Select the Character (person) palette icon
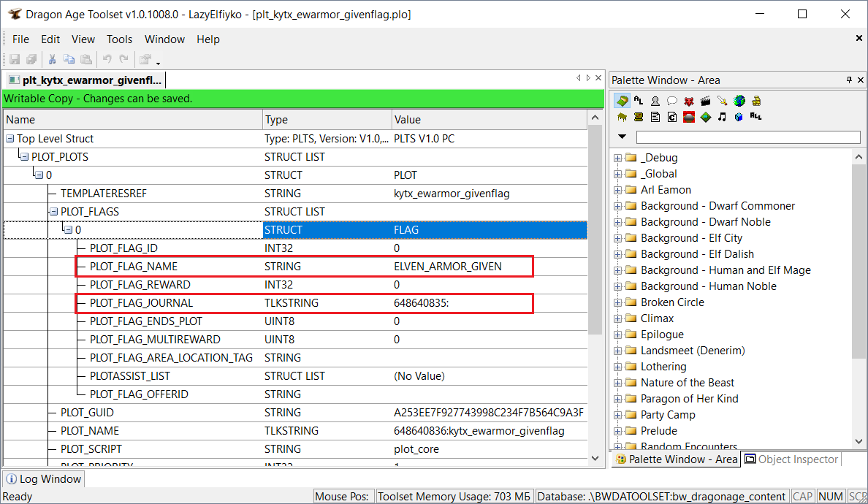 click(x=655, y=101)
